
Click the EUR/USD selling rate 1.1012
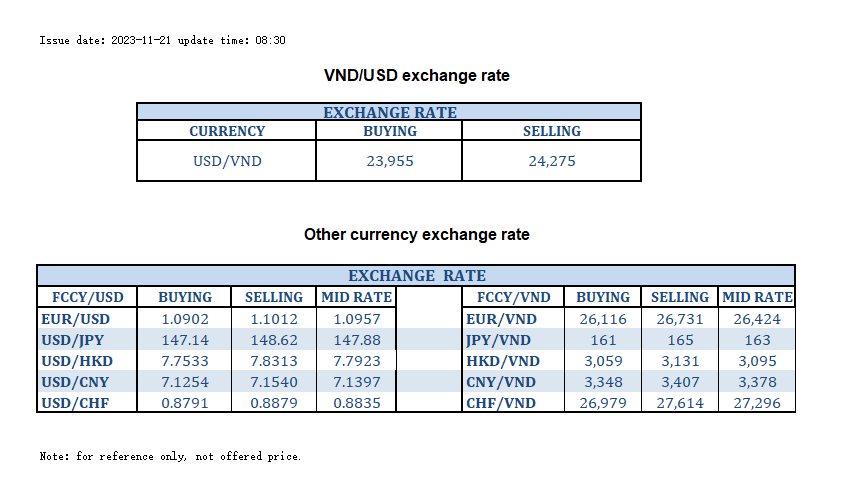pyautogui.click(x=273, y=319)
